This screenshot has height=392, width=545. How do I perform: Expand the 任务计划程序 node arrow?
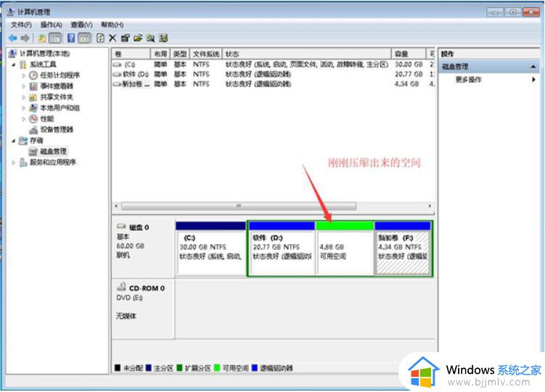coord(24,75)
